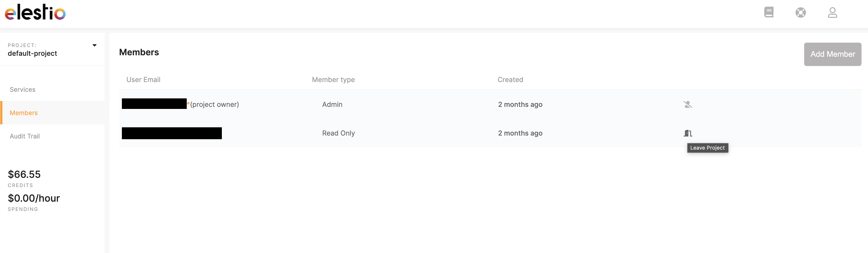Click the Leave Project tooltip label
Image resolution: width=868 pixels, height=253 pixels.
(x=707, y=148)
